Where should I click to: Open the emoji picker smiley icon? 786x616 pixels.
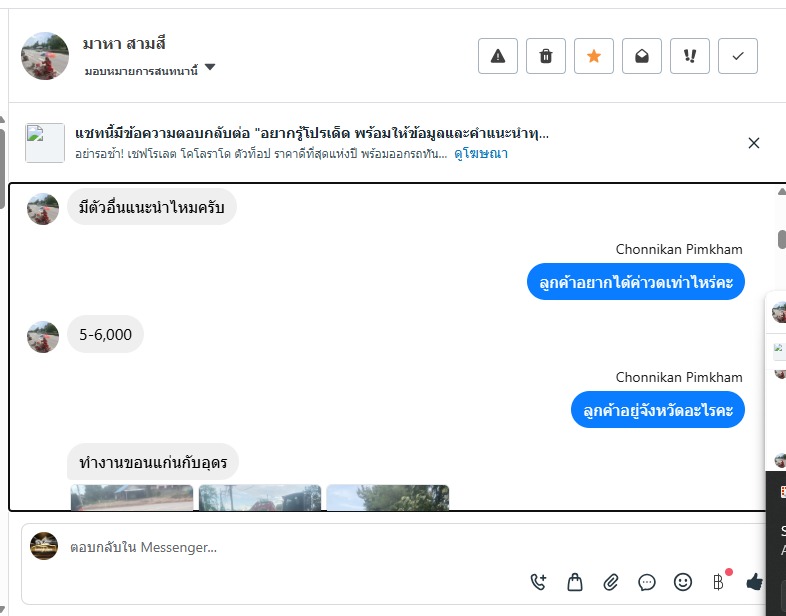pos(683,582)
